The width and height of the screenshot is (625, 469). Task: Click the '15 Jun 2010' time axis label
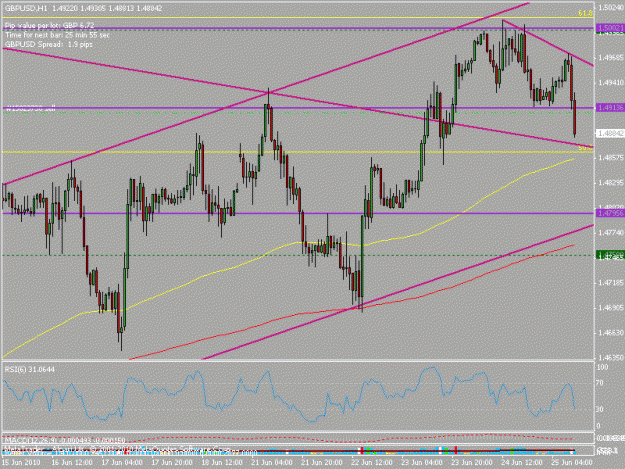tap(21, 462)
